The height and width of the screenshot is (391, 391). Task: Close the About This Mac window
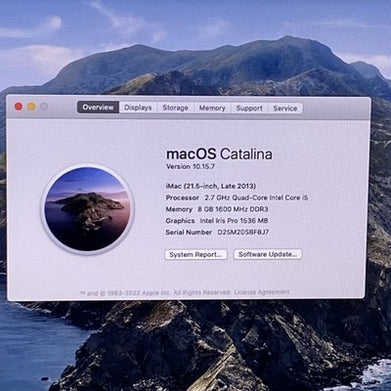pos(19,106)
